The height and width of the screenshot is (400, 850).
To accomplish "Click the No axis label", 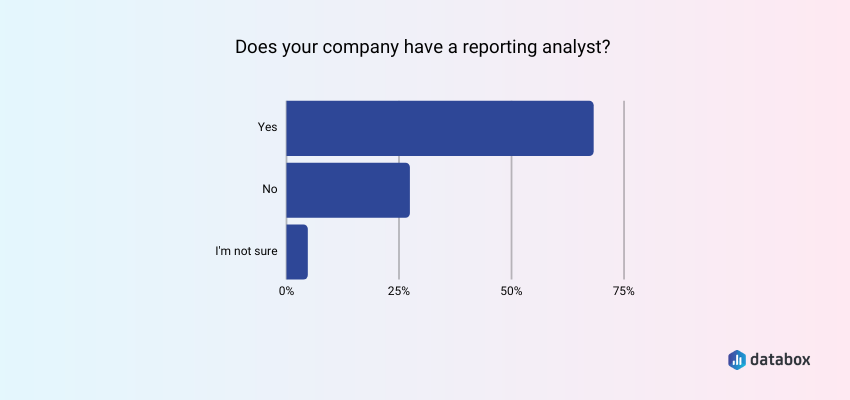I will (x=269, y=190).
